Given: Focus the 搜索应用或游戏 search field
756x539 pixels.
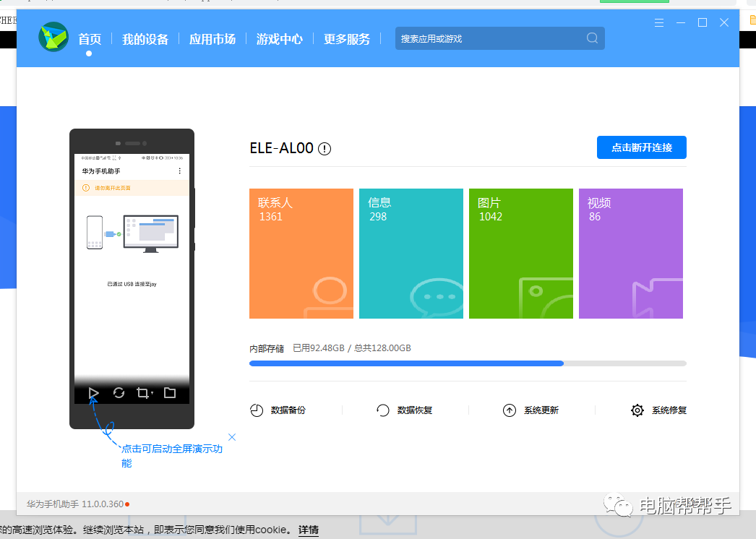Looking at the screenshot, I should coord(500,38).
